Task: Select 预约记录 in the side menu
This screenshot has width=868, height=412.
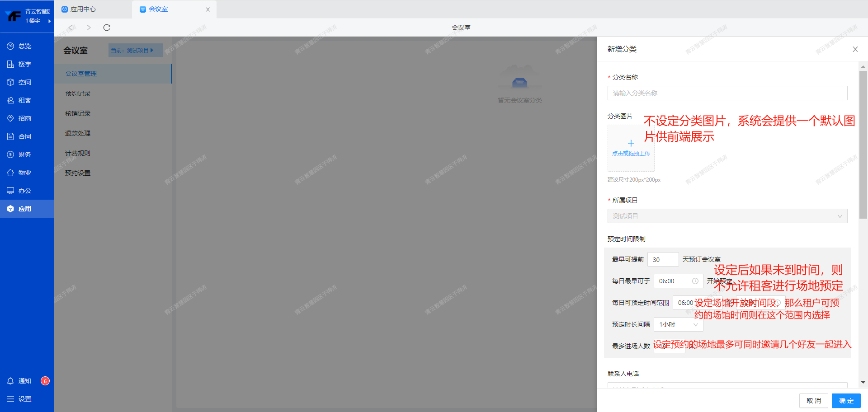Action: click(78, 94)
